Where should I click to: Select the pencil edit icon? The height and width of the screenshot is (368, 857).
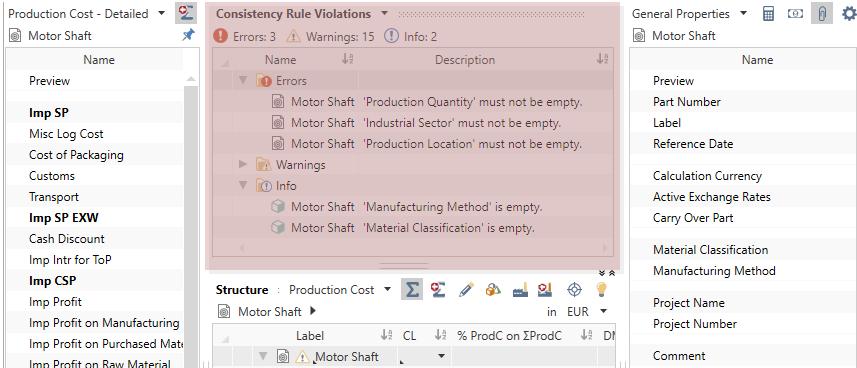466,289
